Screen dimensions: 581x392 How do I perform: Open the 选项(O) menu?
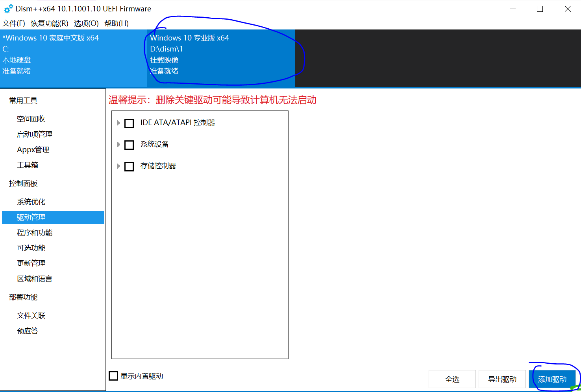click(x=86, y=24)
